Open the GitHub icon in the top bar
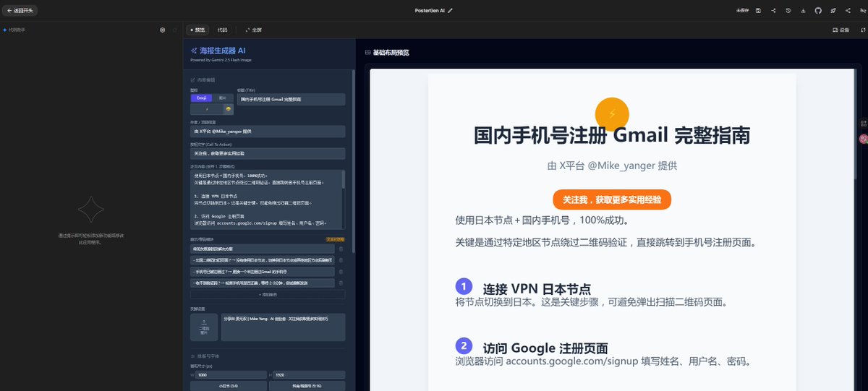The image size is (868, 391). [818, 11]
